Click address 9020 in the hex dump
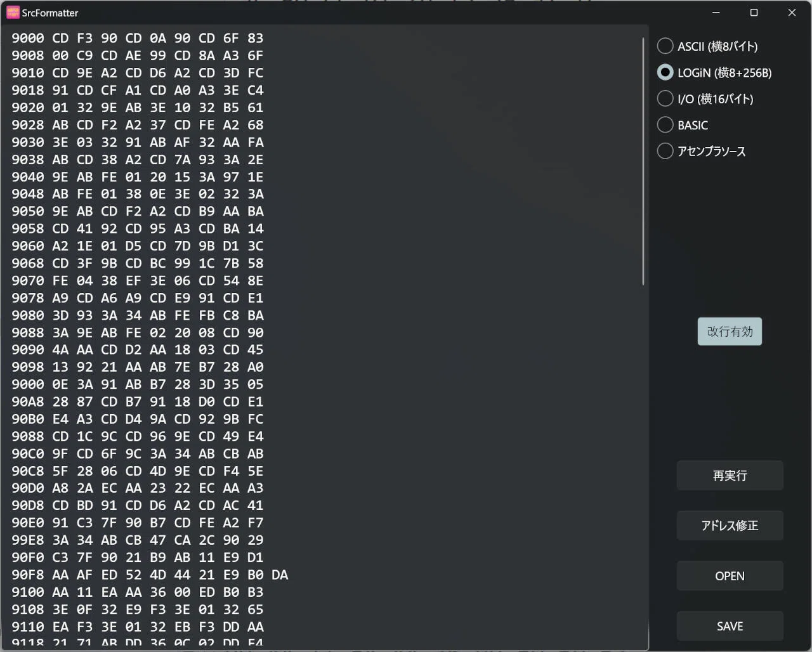812x652 pixels. [28, 107]
